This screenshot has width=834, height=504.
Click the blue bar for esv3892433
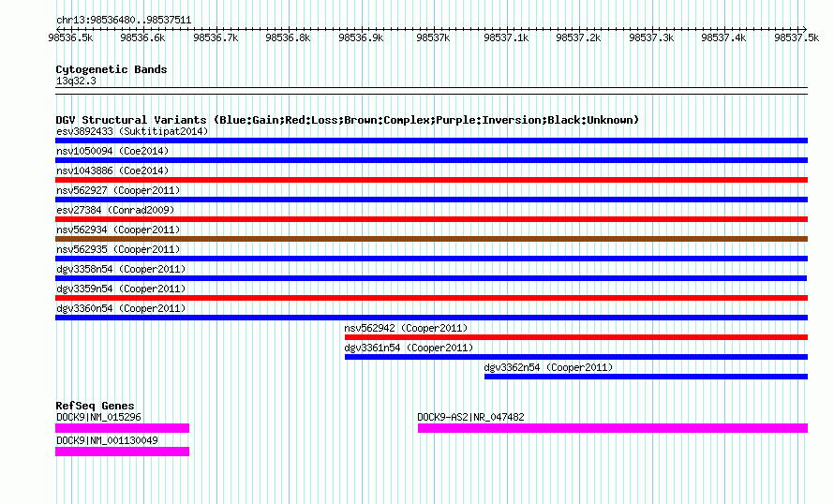pyautogui.click(x=431, y=141)
